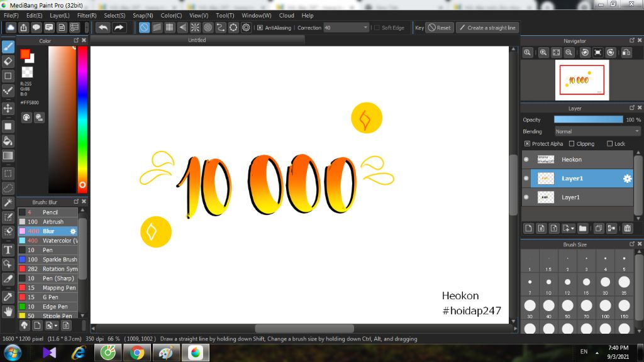
Task: Open the File(F) menu
Action: click(x=11, y=15)
